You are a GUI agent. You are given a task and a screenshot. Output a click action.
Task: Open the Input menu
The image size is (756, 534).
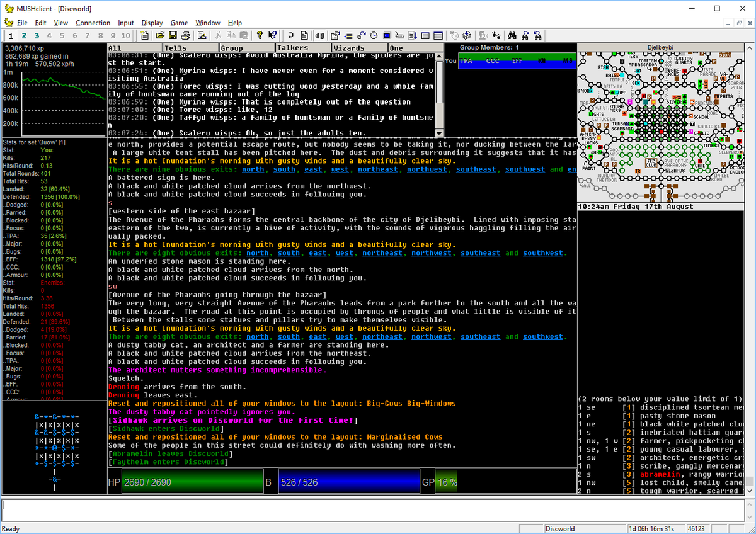point(125,23)
